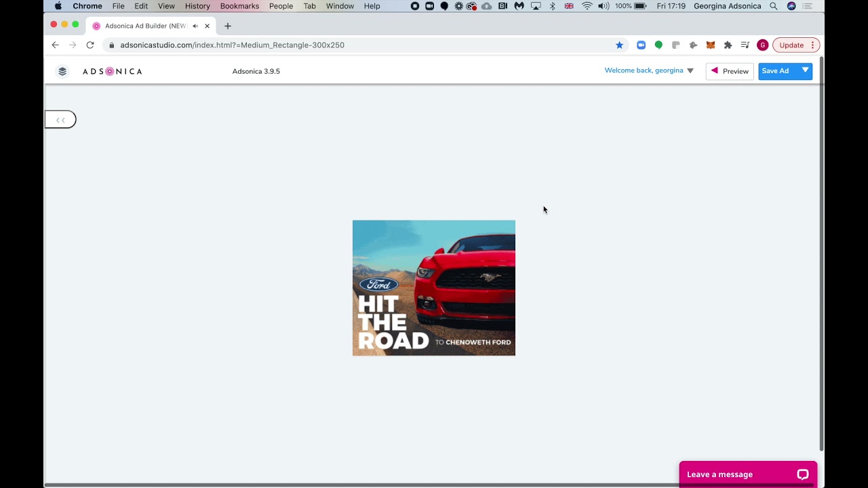The image size is (868, 488).
Task: Open Wi-Fi status menu
Action: click(x=587, y=6)
